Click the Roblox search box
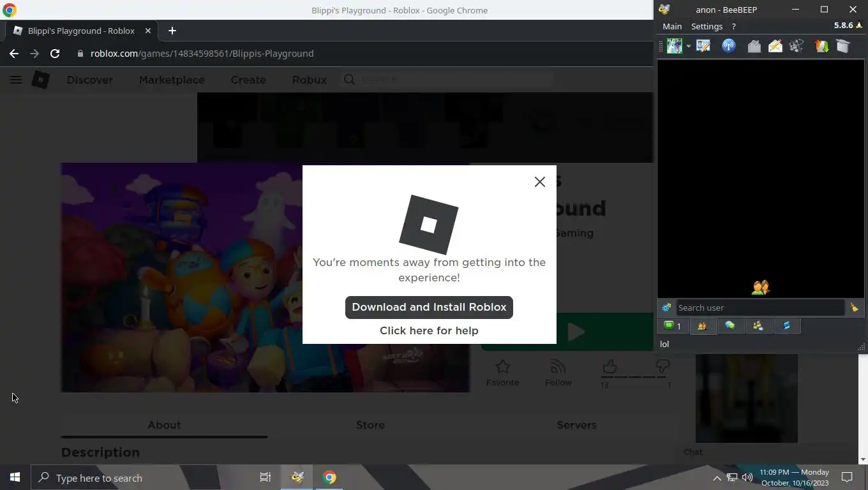The height and width of the screenshot is (490, 868). [x=447, y=79]
